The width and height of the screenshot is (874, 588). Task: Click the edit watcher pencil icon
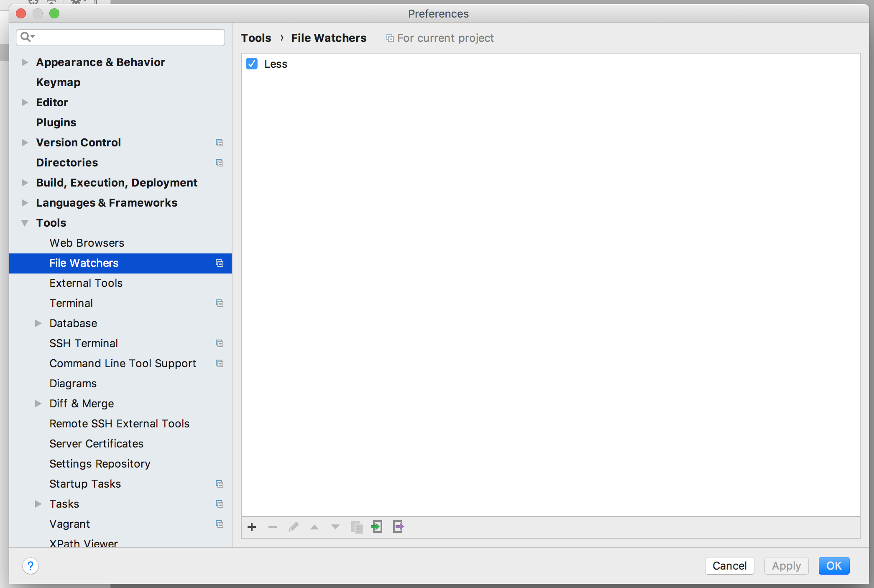294,527
